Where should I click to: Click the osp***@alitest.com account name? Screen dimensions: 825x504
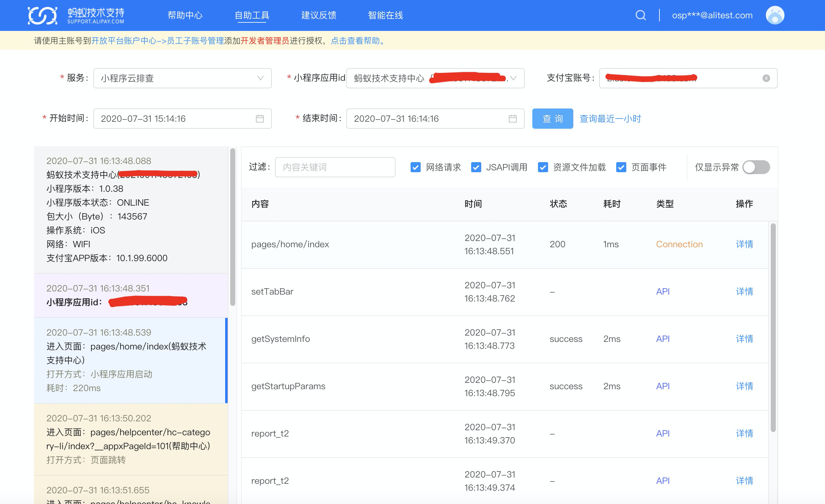(712, 15)
